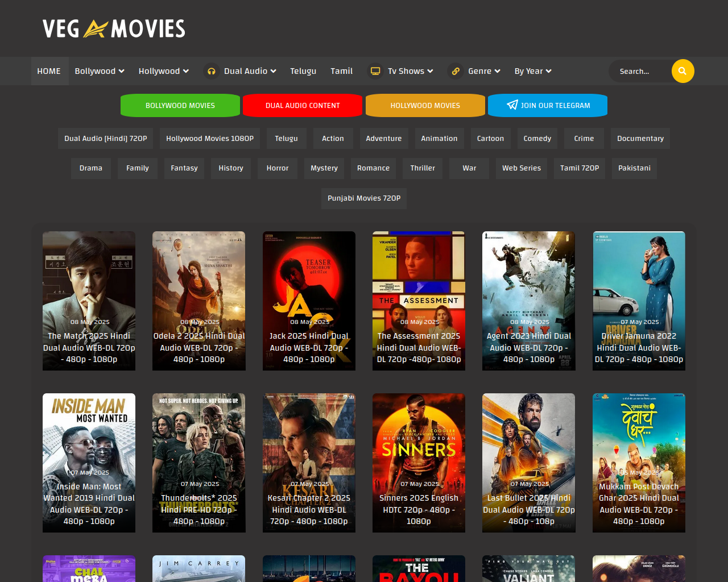Select the Drama category tag
This screenshot has width=728, height=582.
tap(91, 168)
